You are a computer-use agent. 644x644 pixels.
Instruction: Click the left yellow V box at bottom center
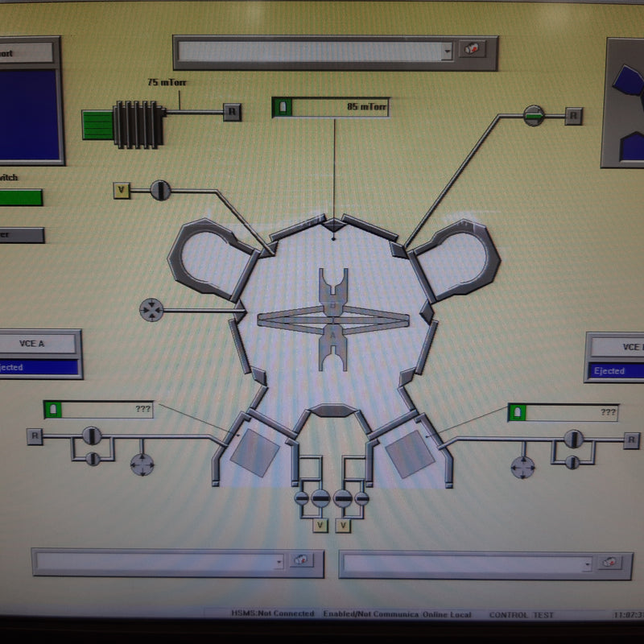320,526
